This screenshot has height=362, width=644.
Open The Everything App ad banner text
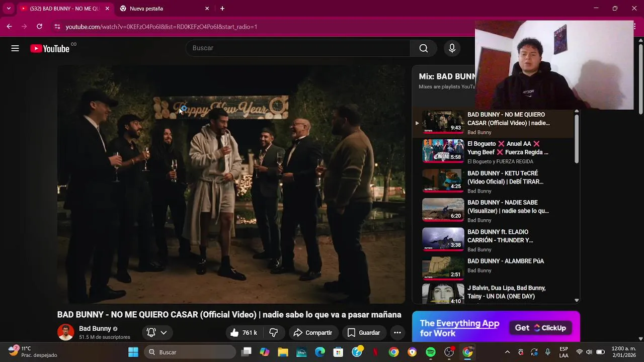point(459,328)
